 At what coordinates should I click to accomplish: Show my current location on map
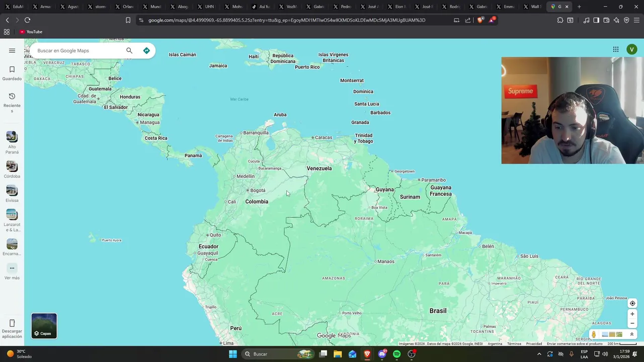(632, 303)
